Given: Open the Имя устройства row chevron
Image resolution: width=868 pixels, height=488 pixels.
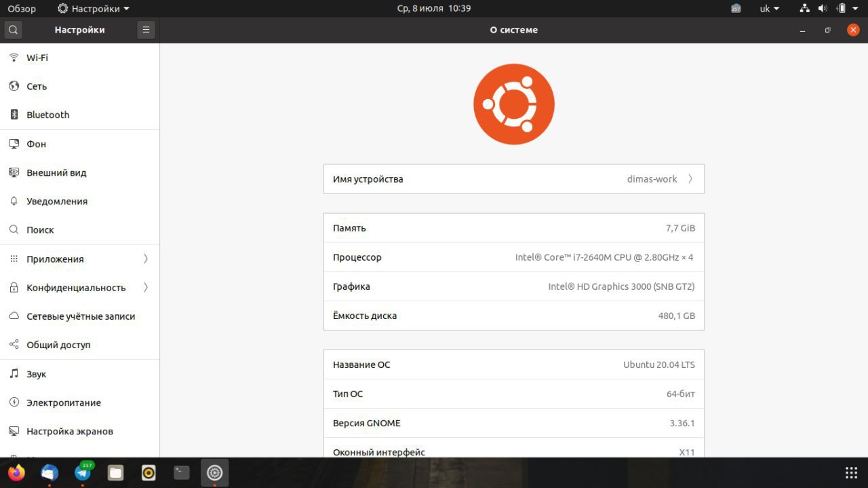Looking at the screenshot, I should click(690, 179).
